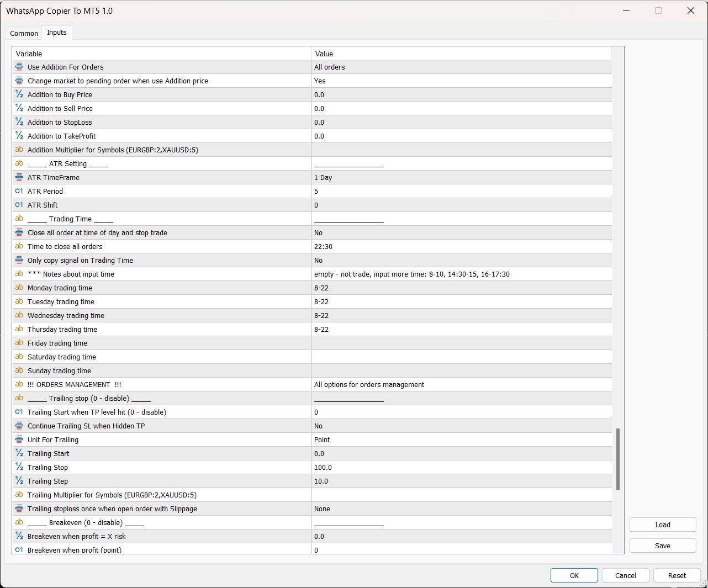Open the 'No' value for Continue Trailing SL when Hidden TP

click(462, 426)
